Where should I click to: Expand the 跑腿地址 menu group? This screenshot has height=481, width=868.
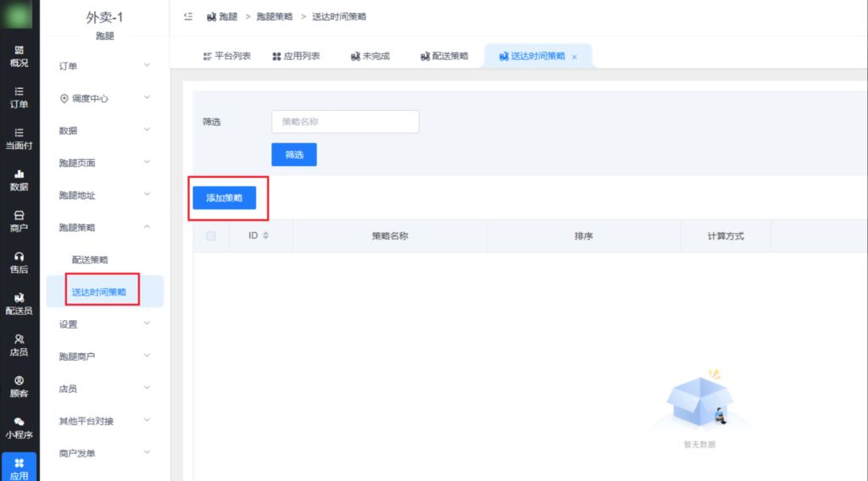104,195
